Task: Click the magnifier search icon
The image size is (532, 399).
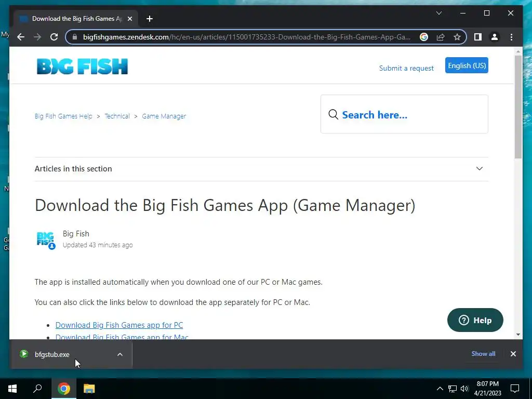Action: (333, 114)
